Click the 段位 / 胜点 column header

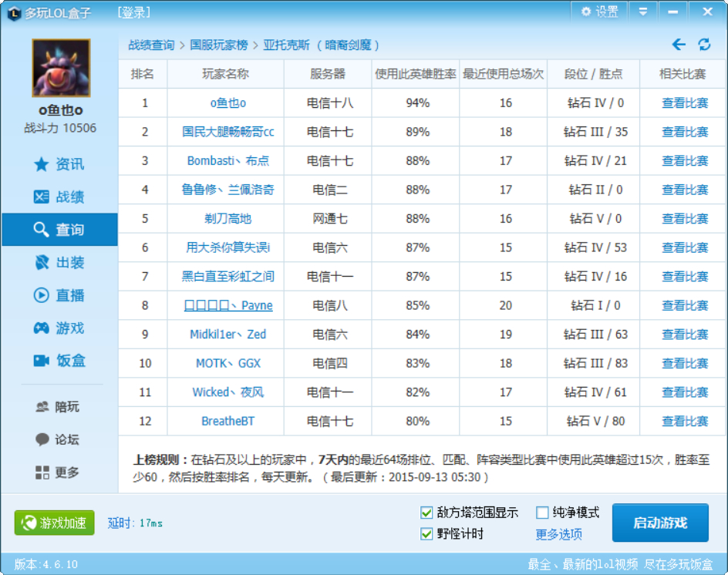click(x=593, y=74)
